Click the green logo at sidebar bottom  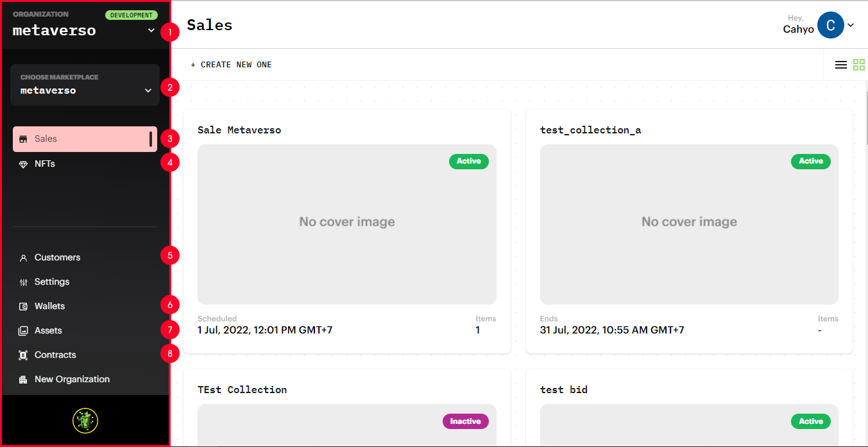pyautogui.click(x=85, y=421)
